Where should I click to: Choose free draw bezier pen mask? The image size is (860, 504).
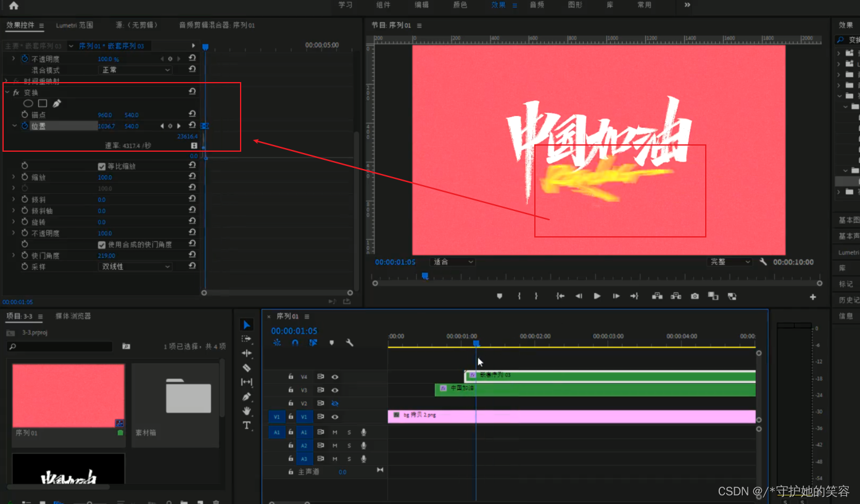57,104
